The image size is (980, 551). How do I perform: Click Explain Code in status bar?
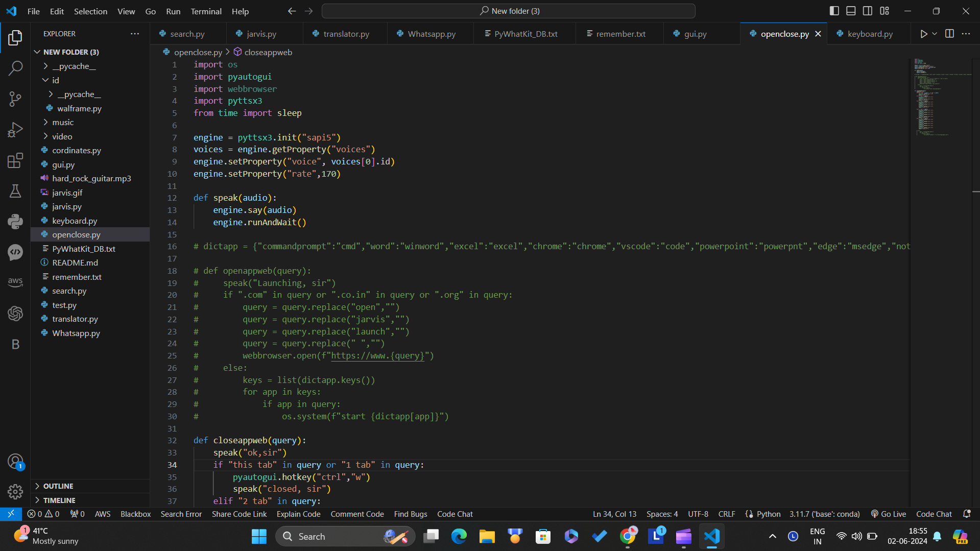[298, 514]
